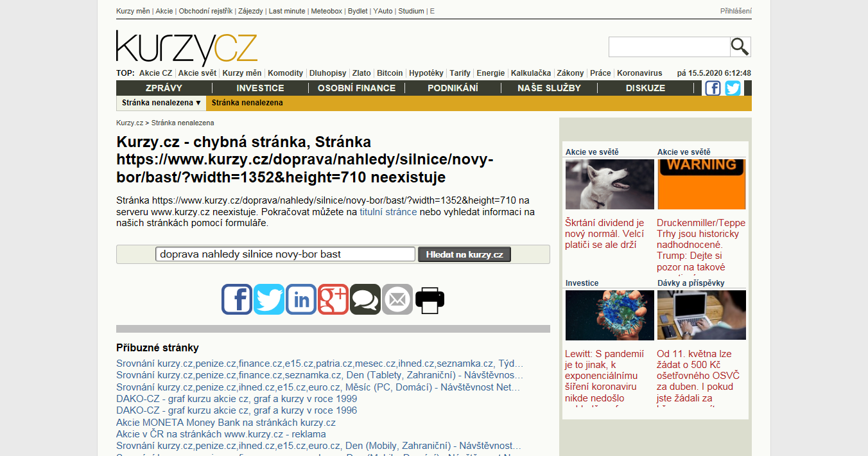This screenshot has height=456, width=868.
Task: Open 'Kurzy měn' in the top strip
Action: coord(134,11)
